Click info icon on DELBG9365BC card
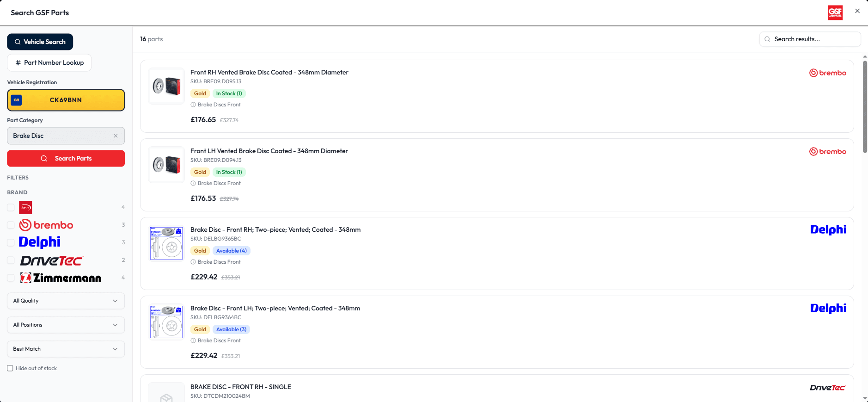This screenshot has width=868, height=402. click(x=193, y=262)
